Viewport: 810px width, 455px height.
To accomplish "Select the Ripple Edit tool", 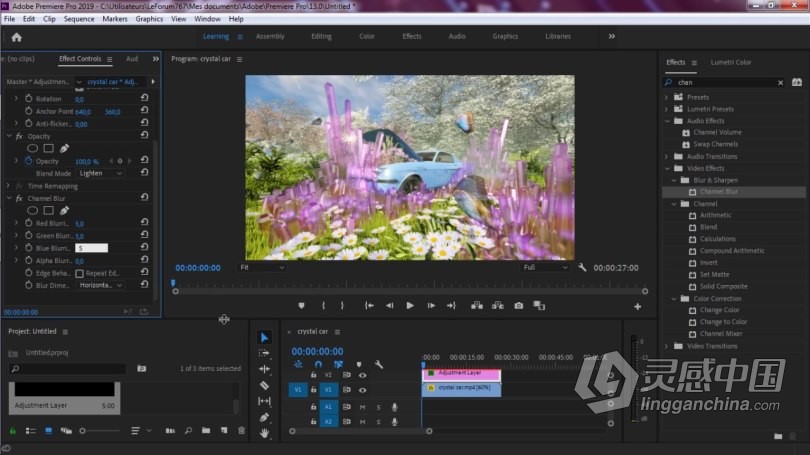I will coord(264,369).
